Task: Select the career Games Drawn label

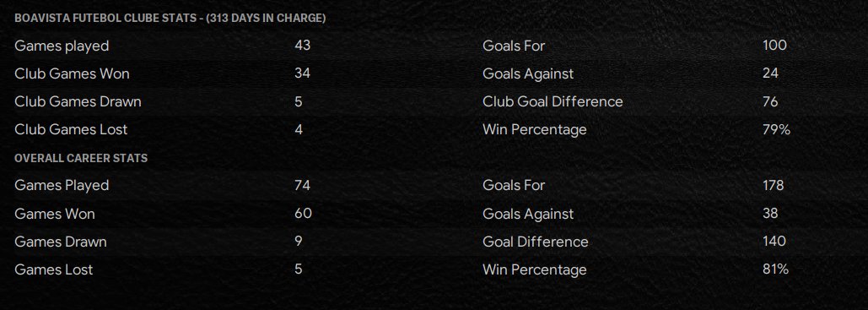Action: (61, 242)
